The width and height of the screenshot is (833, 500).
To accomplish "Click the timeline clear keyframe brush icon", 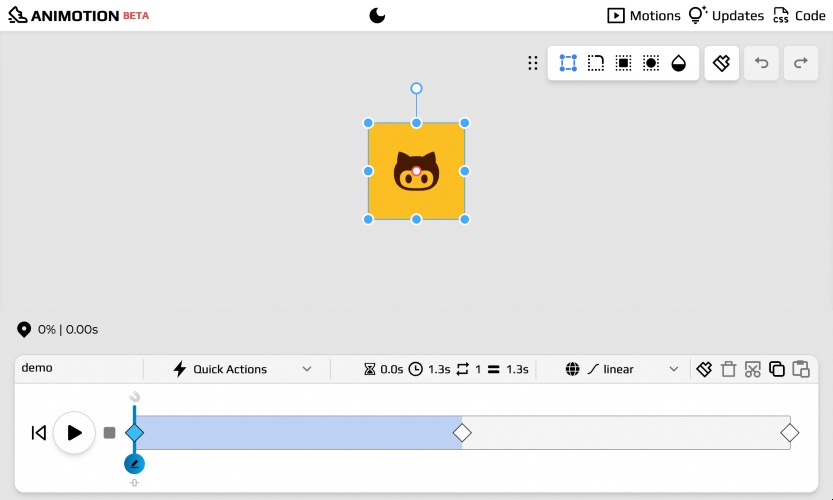I will tap(704, 369).
